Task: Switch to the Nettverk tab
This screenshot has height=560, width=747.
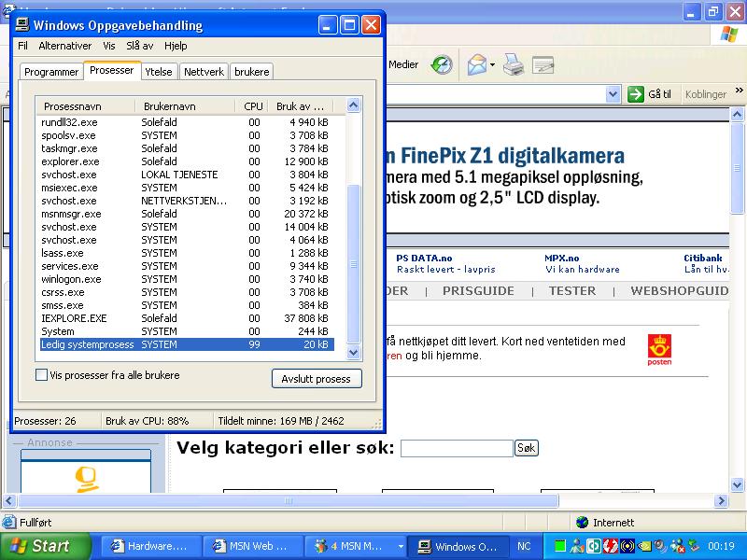Action: click(x=204, y=72)
